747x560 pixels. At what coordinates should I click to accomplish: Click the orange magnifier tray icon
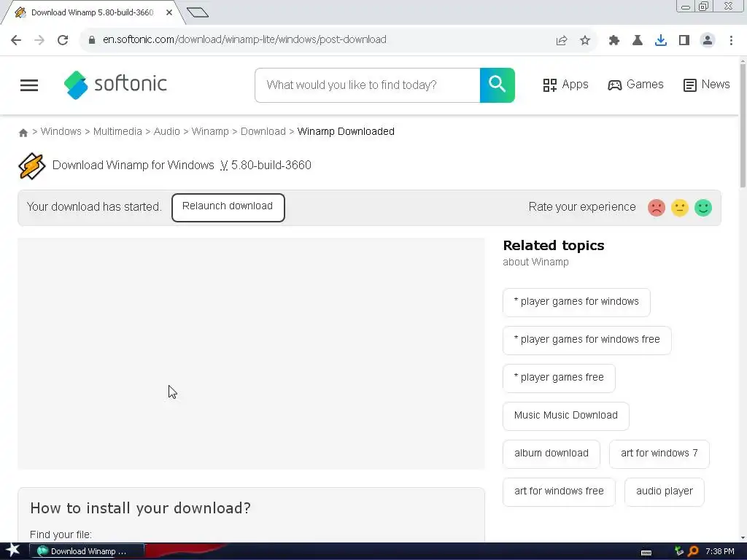(693, 551)
